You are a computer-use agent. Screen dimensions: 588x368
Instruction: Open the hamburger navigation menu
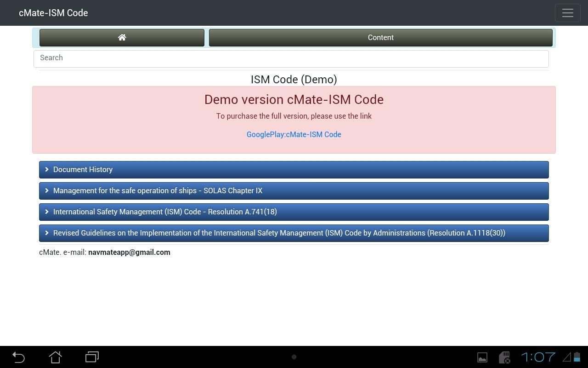click(567, 13)
